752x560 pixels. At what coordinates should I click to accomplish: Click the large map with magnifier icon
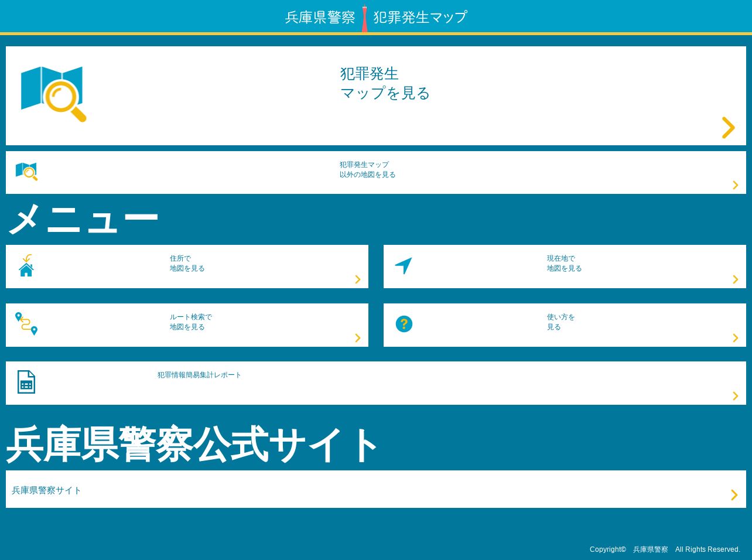click(x=53, y=94)
